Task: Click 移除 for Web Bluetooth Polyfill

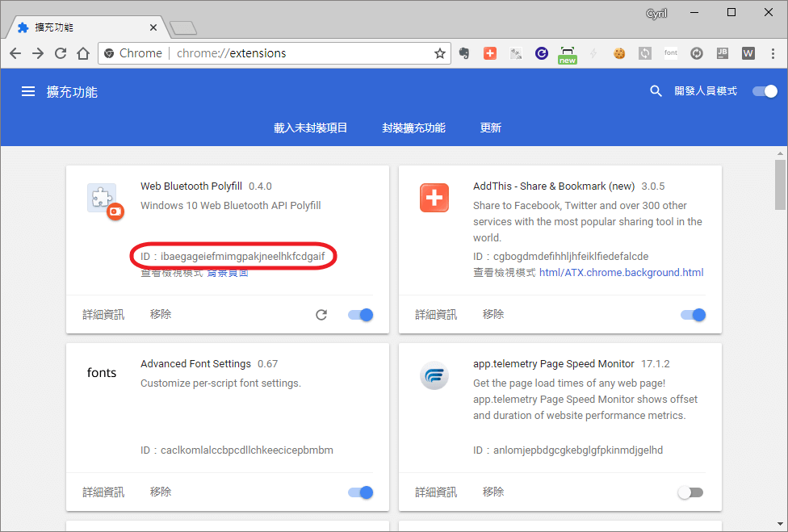Action: [x=161, y=315]
